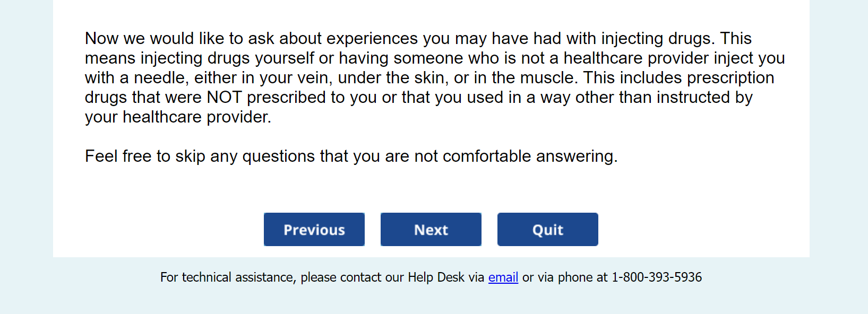
Task: Click the words 'This includes prescription'
Action: (678, 78)
